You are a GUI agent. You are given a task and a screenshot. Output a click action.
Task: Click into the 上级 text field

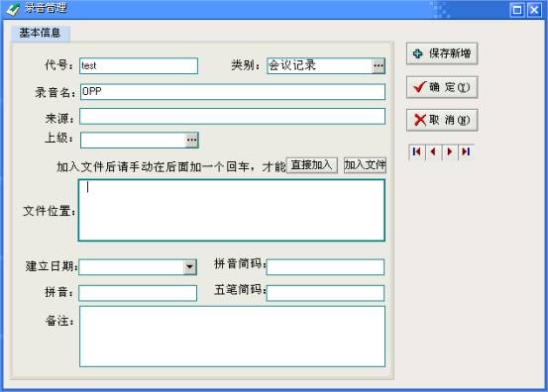[133, 140]
